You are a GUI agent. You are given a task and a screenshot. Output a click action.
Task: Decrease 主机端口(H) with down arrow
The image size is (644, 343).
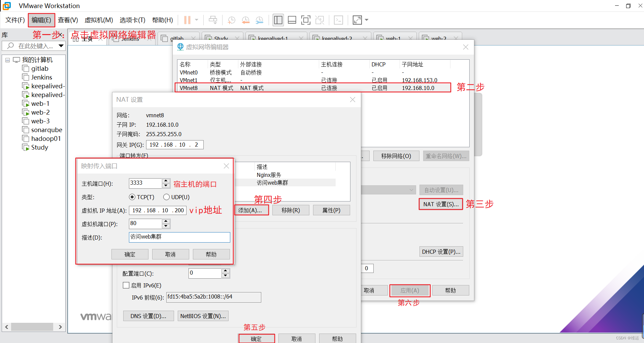[x=166, y=186]
